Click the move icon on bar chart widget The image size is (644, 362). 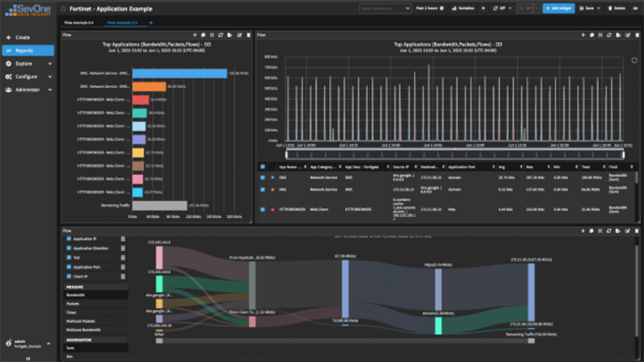pos(195,36)
